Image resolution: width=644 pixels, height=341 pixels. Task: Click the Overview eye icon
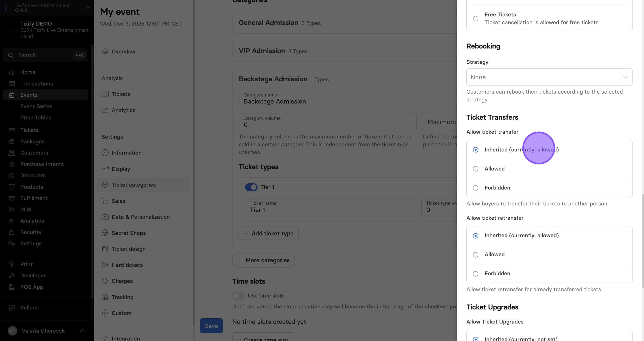[x=105, y=51]
